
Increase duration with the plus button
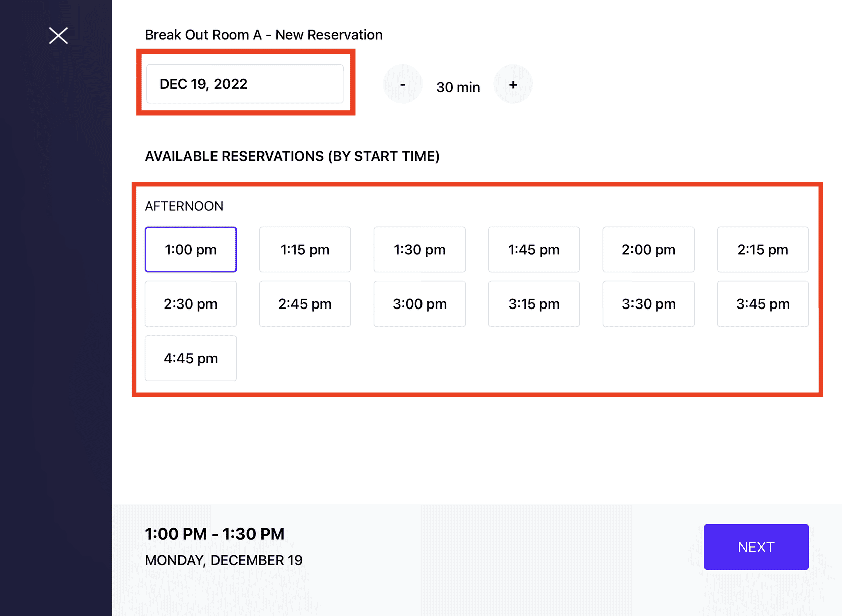(x=513, y=84)
